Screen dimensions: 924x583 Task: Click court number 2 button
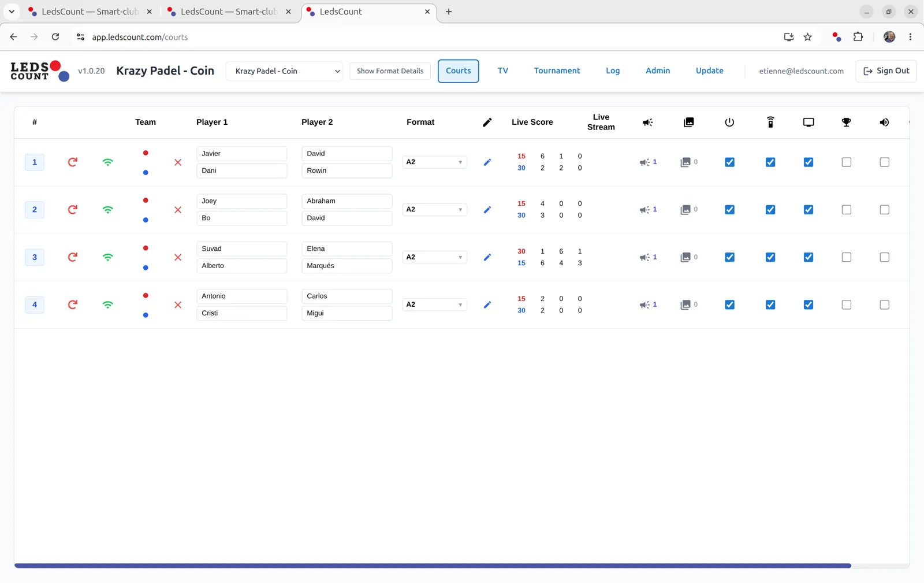click(35, 210)
